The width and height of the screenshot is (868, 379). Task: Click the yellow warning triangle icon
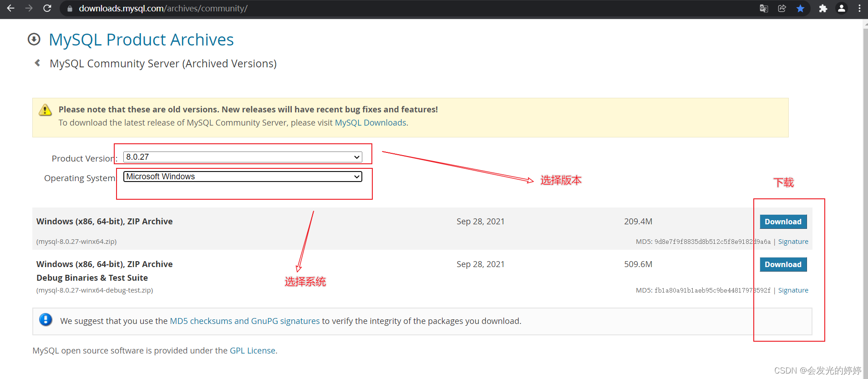tap(45, 110)
